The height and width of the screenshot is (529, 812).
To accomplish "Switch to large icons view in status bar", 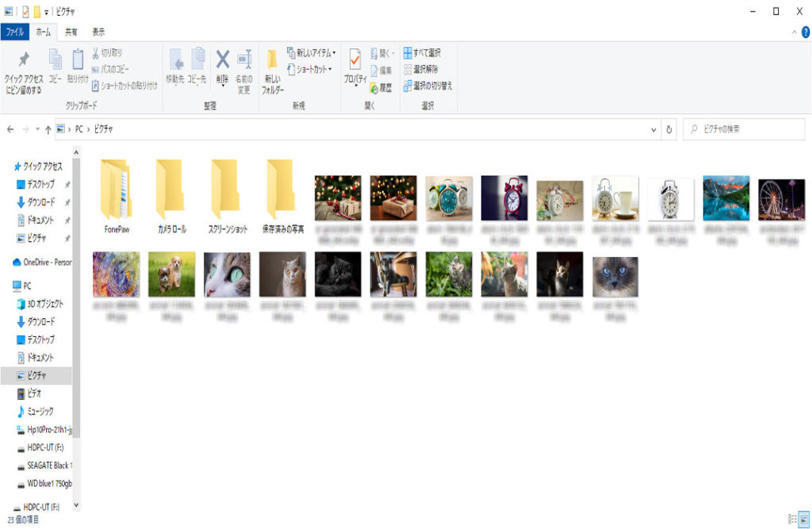I will coord(803,519).
